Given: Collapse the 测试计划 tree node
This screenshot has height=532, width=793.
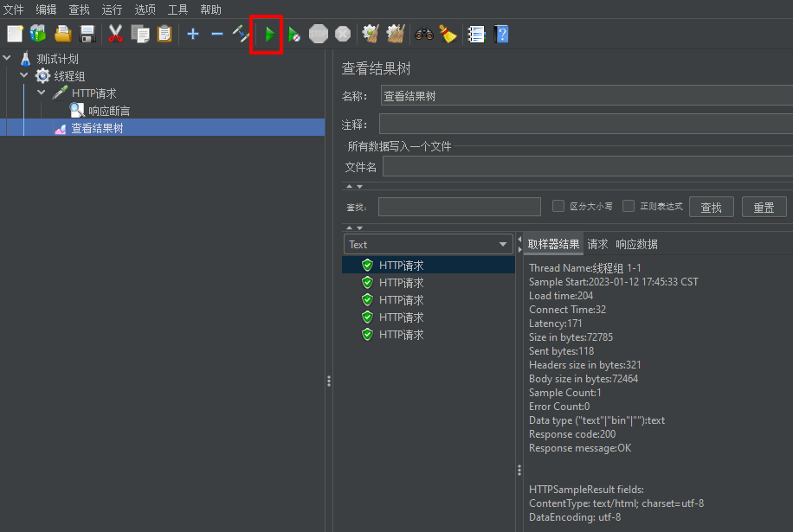Looking at the screenshot, I should [x=7, y=58].
